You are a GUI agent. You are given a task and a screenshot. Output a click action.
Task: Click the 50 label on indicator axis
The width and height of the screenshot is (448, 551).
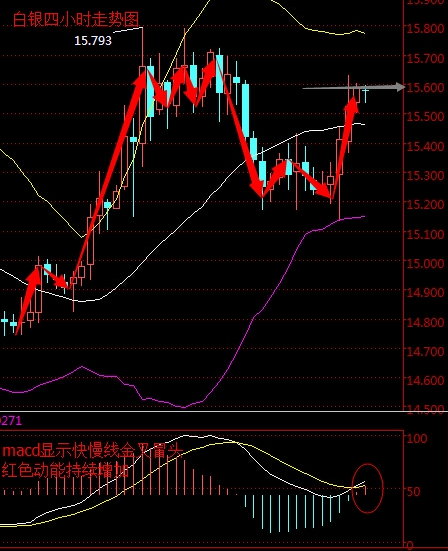point(414,491)
